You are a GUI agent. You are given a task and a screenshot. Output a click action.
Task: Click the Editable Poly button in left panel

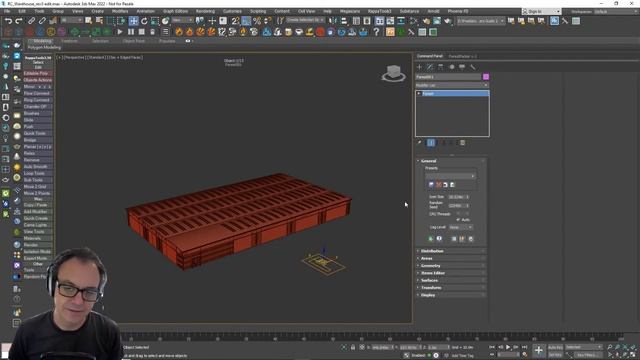coord(38,73)
